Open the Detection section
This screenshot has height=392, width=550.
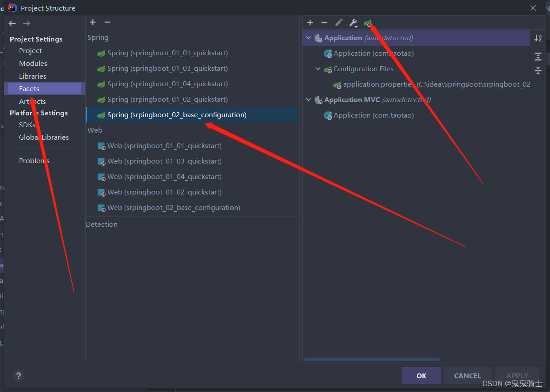[x=102, y=225]
